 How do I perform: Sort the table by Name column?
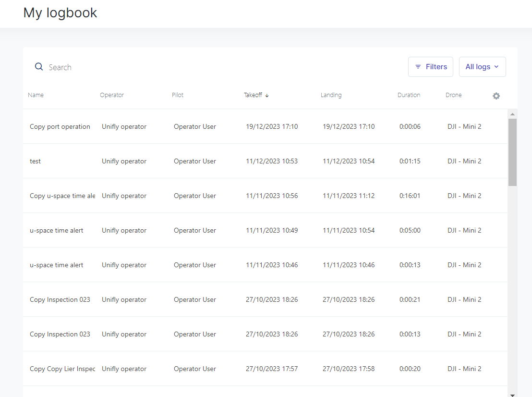coord(36,95)
